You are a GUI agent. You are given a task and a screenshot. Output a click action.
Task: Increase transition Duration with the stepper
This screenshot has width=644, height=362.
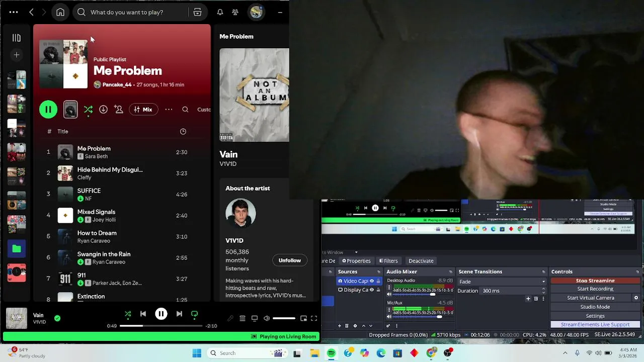point(543,289)
